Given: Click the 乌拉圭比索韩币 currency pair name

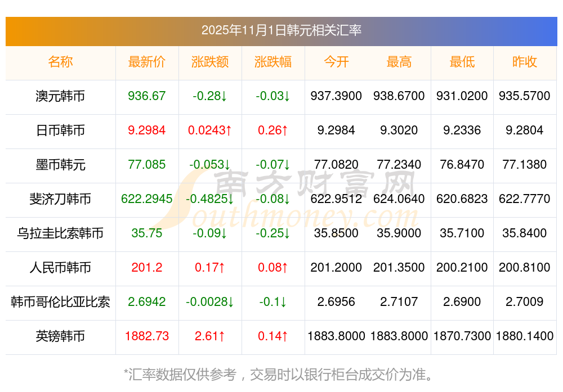Looking at the screenshot, I should [x=60, y=233].
